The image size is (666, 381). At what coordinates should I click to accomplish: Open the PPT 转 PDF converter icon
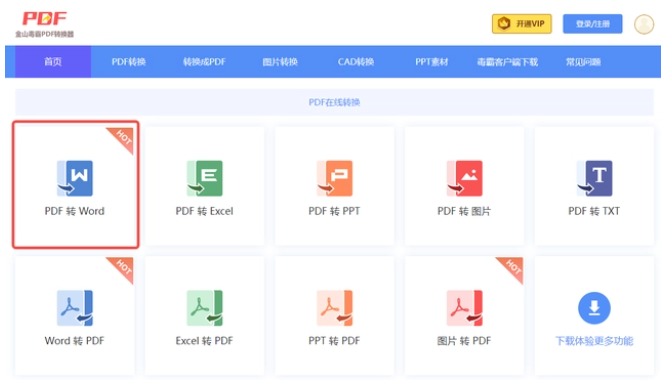(x=335, y=308)
